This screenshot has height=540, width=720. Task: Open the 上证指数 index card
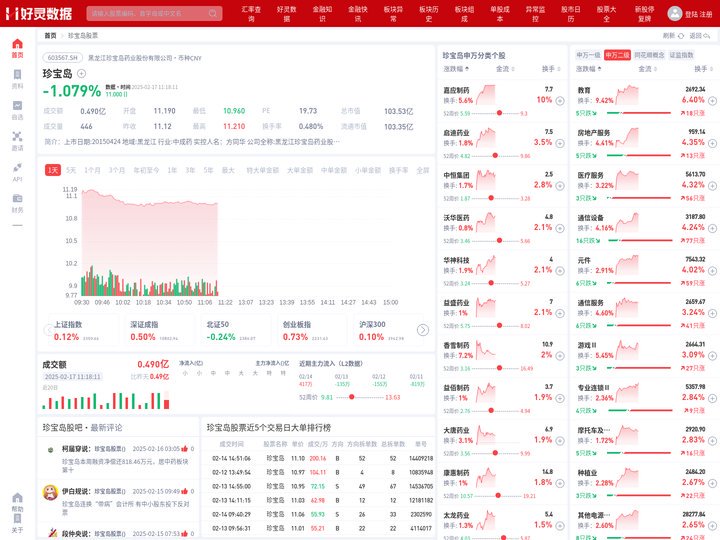(82, 330)
